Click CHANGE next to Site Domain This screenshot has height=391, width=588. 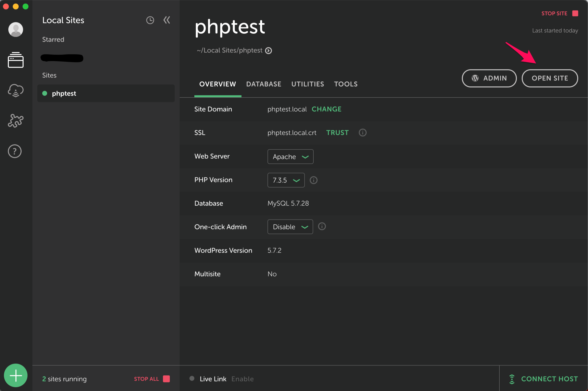(326, 109)
